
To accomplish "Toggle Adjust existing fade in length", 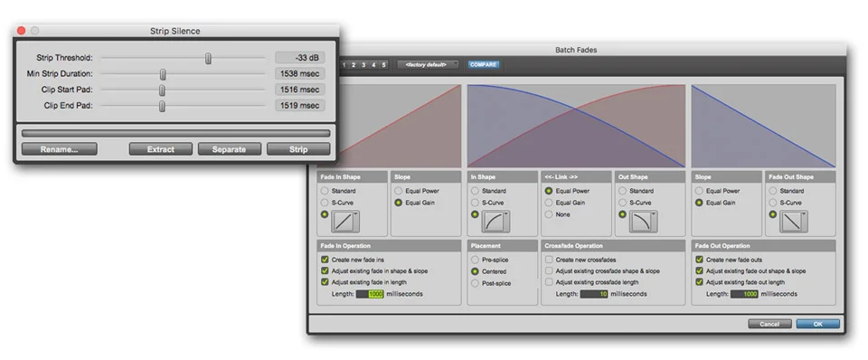I will click(325, 282).
